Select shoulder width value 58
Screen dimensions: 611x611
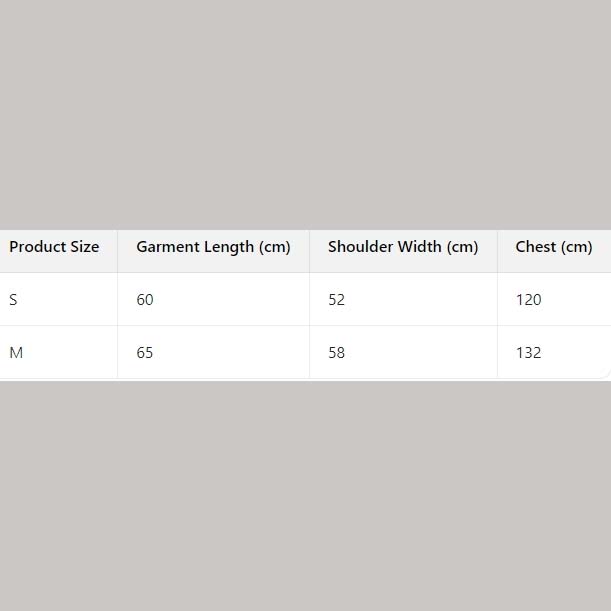(336, 353)
